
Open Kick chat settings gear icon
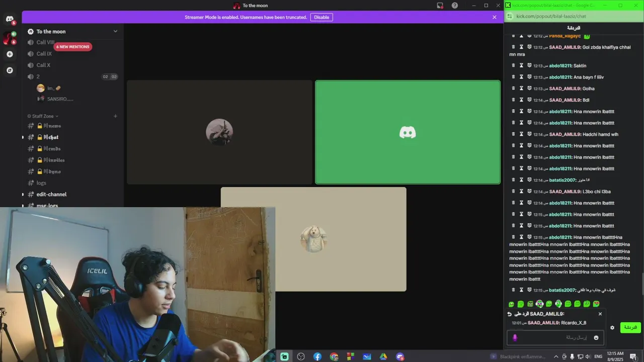pyautogui.click(x=612, y=327)
